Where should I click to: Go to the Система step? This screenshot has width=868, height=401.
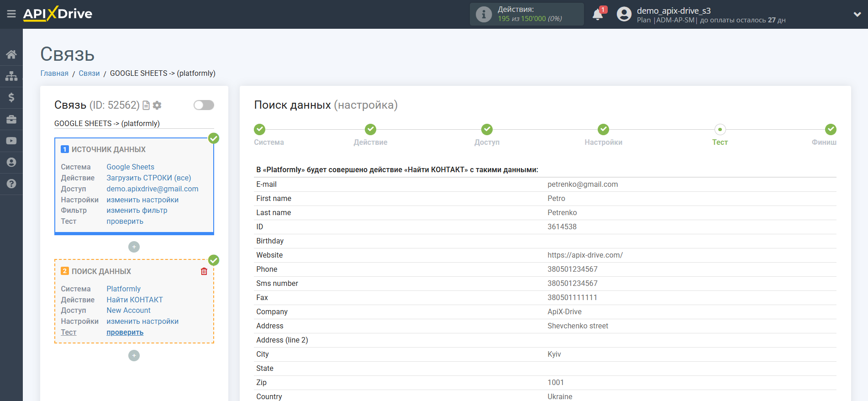260,130
